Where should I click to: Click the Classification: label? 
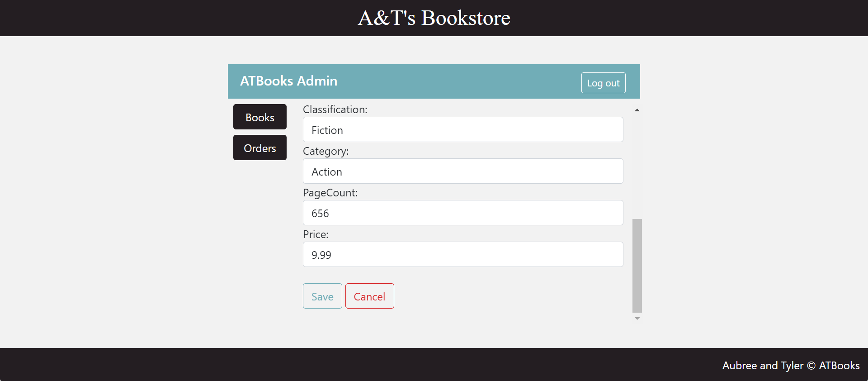(335, 110)
